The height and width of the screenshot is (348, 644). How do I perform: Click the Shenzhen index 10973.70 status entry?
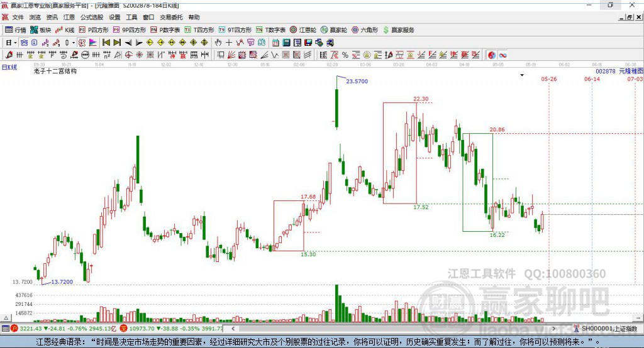pos(172,329)
